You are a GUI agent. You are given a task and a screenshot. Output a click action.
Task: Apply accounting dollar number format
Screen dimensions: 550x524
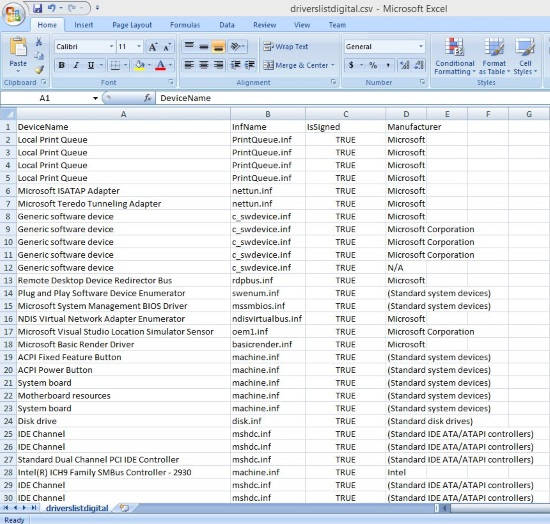pyautogui.click(x=351, y=65)
